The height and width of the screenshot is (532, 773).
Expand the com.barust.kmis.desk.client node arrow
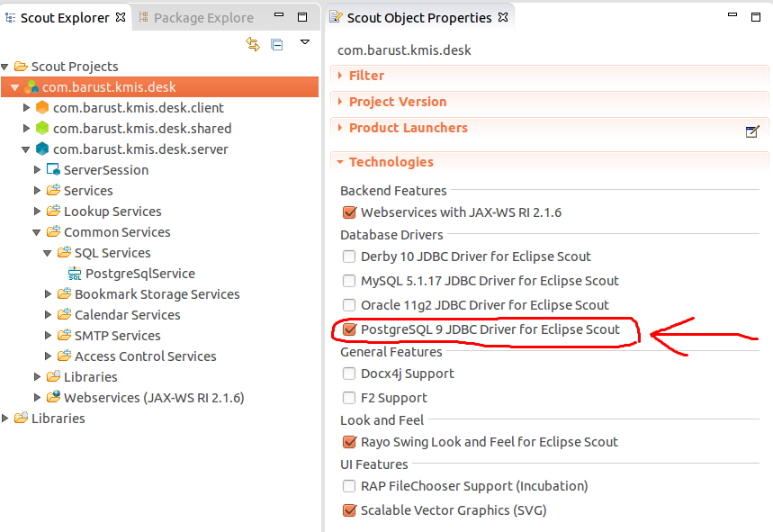tap(27, 107)
